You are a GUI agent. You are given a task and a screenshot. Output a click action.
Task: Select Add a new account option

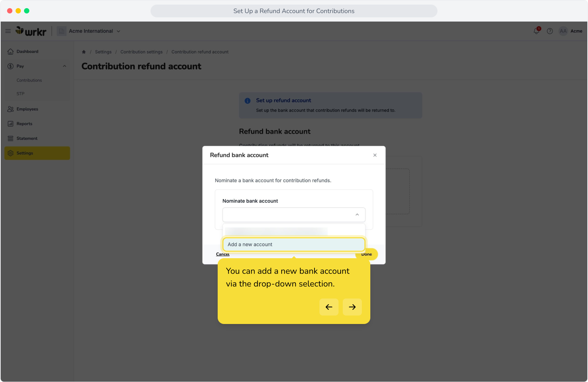coord(294,244)
